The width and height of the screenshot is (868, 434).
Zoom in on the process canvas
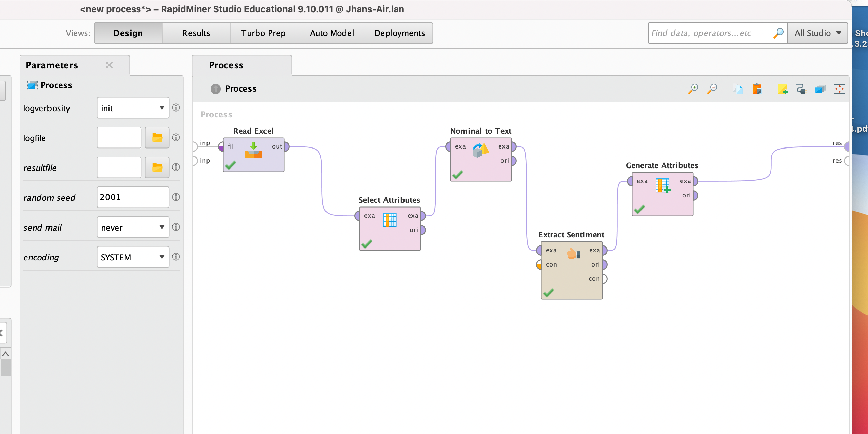click(693, 89)
